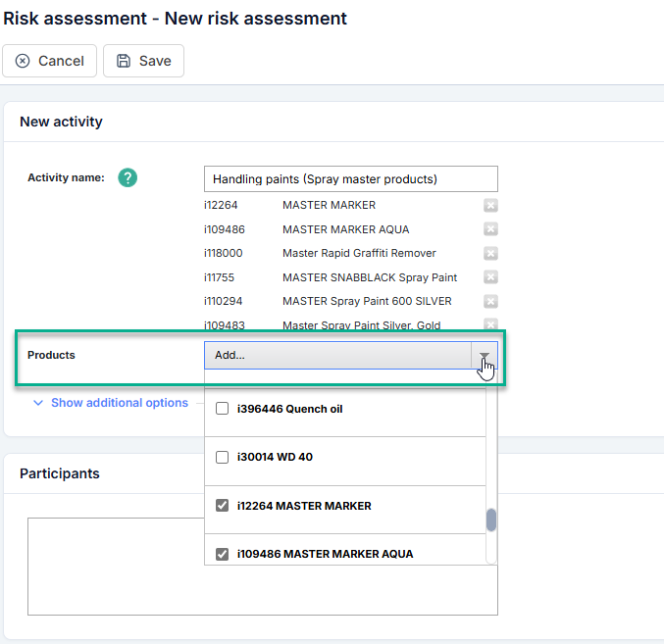
Task: Click the dropdown list scrollbar thumb
Action: coord(491,520)
